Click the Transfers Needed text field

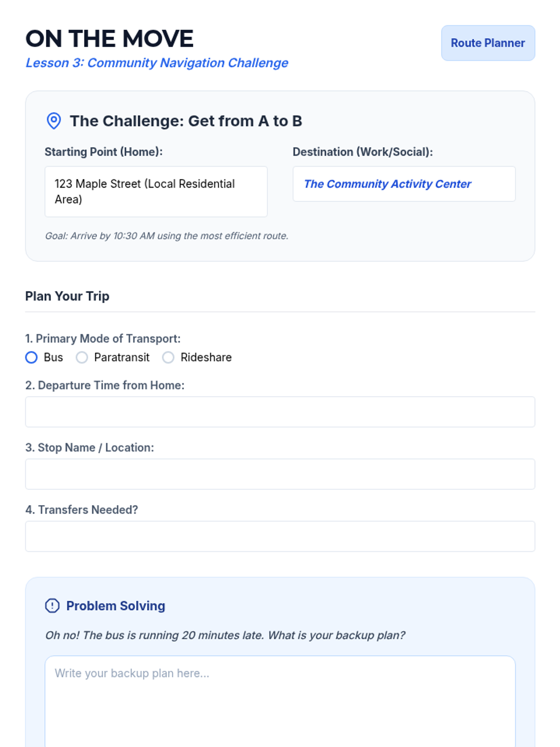(x=280, y=536)
